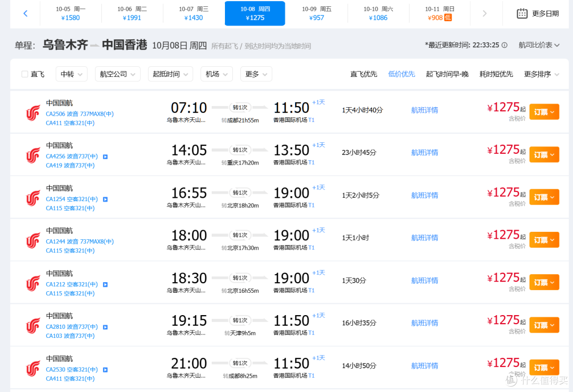
Task: Open 航班详情 for the 19:15 flight
Action: [x=424, y=323]
